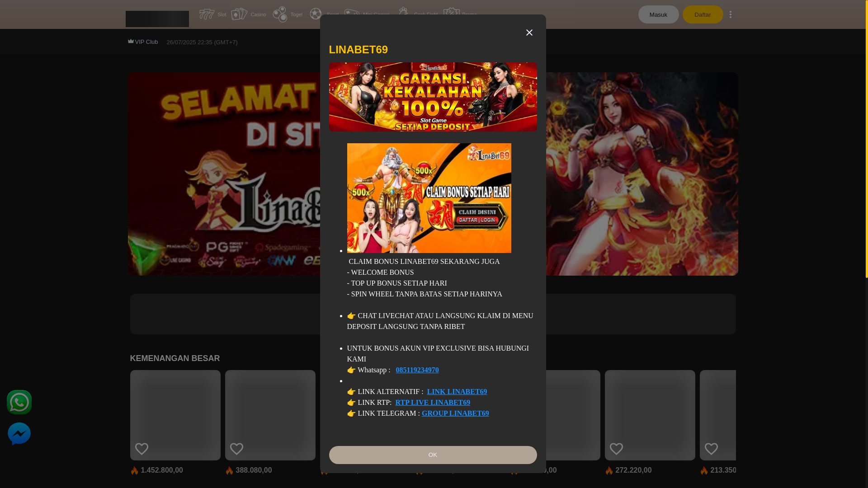Open the Casino menu item

(x=248, y=14)
